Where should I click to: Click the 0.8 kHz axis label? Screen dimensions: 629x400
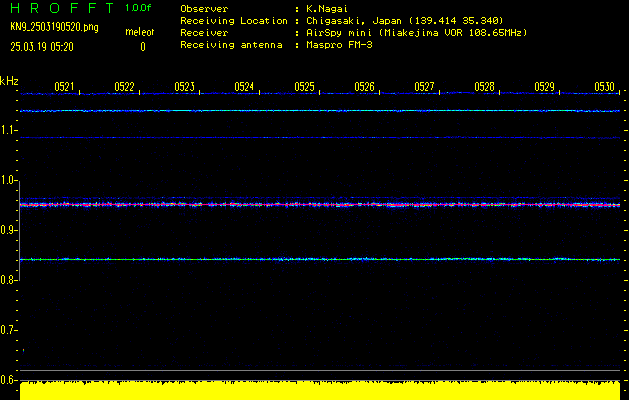point(7,280)
